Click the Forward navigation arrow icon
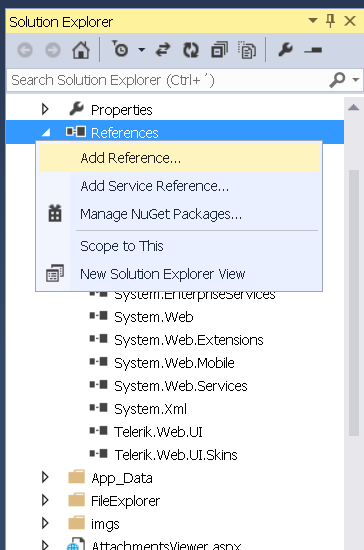The width and height of the screenshot is (364, 550). (53, 50)
